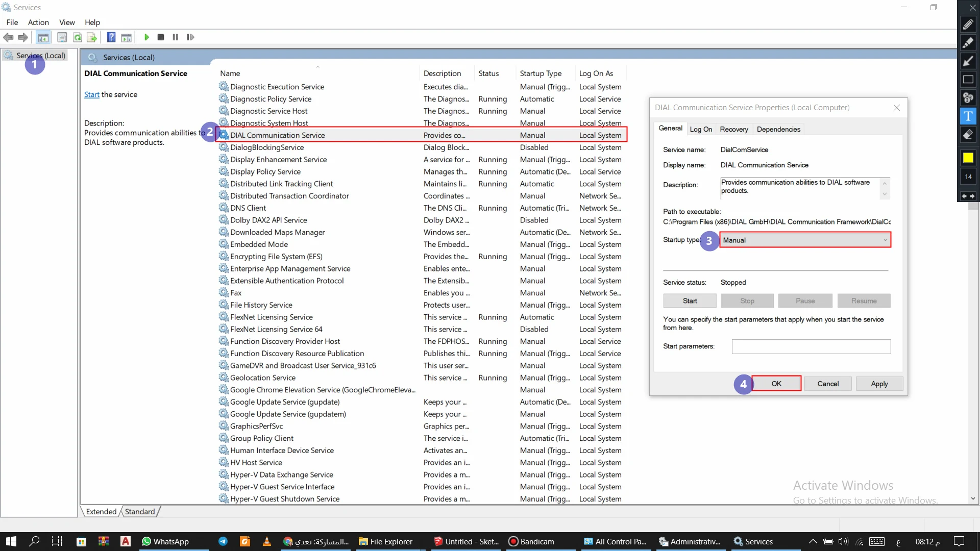Click OK to confirm dialog changes

pyautogui.click(x=777, y=384)
